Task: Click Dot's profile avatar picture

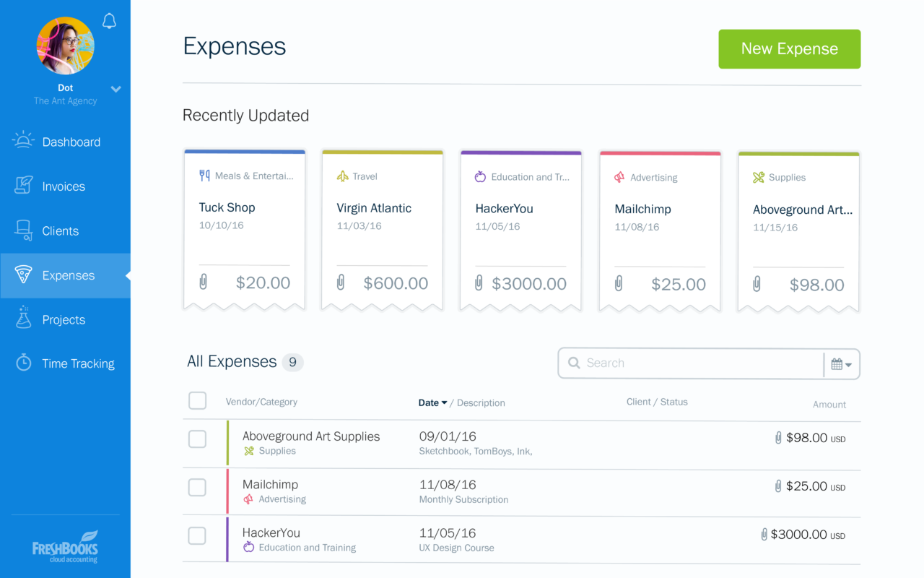Action: pyautogui.click(x=66, y=46)
